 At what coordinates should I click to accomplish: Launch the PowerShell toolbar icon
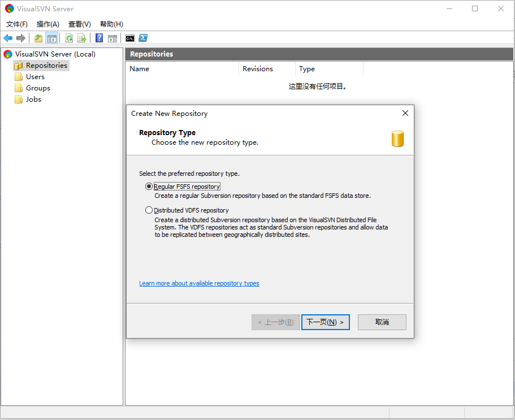[143, 38]
